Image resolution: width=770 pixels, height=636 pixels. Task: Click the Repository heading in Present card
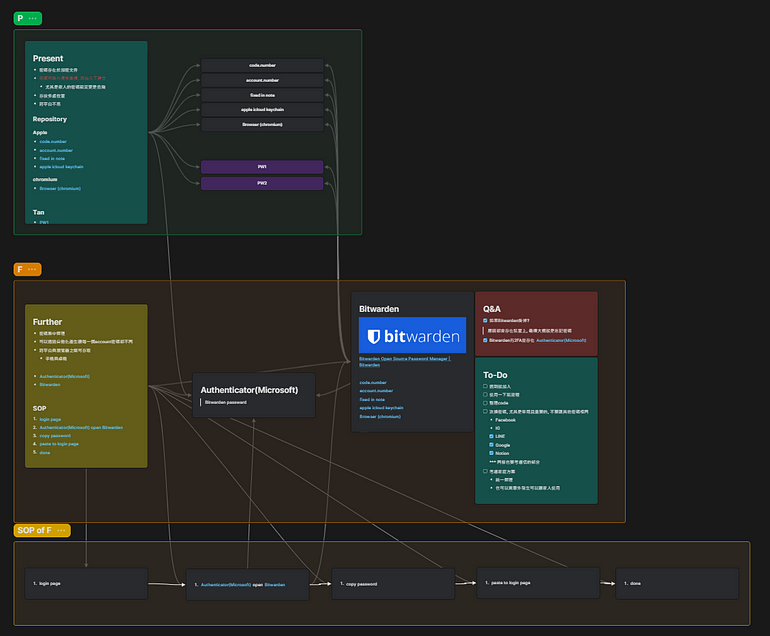50,119
